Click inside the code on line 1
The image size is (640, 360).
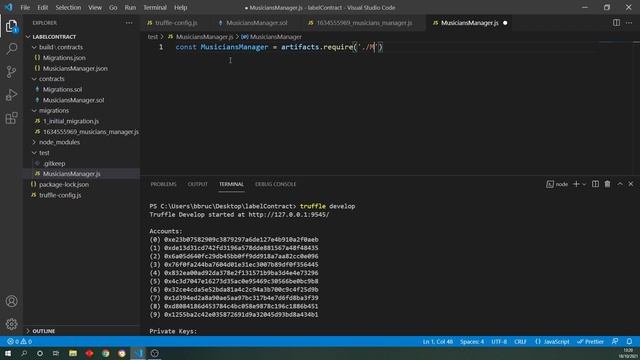click(279, 47)
